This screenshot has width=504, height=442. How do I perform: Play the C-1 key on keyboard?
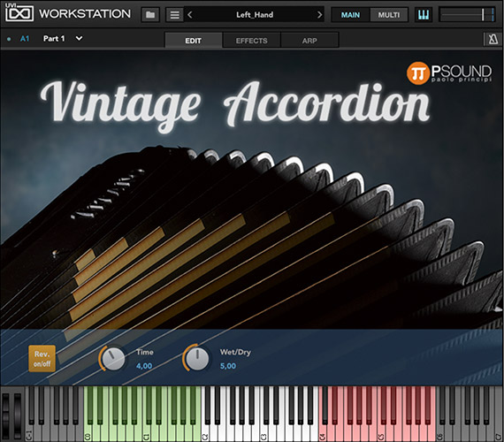[29, 432]
